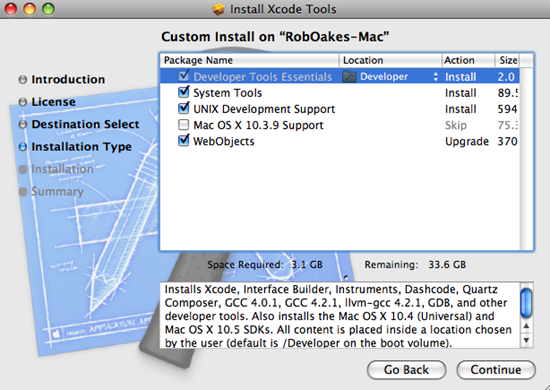Click Install action in System Tools row
The width and height of the screenshot is (550, 390).
461,93
